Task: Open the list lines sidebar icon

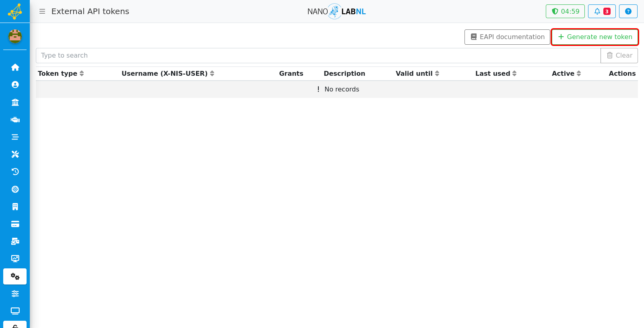Action: pyautogui.click(x=15, y=137)
